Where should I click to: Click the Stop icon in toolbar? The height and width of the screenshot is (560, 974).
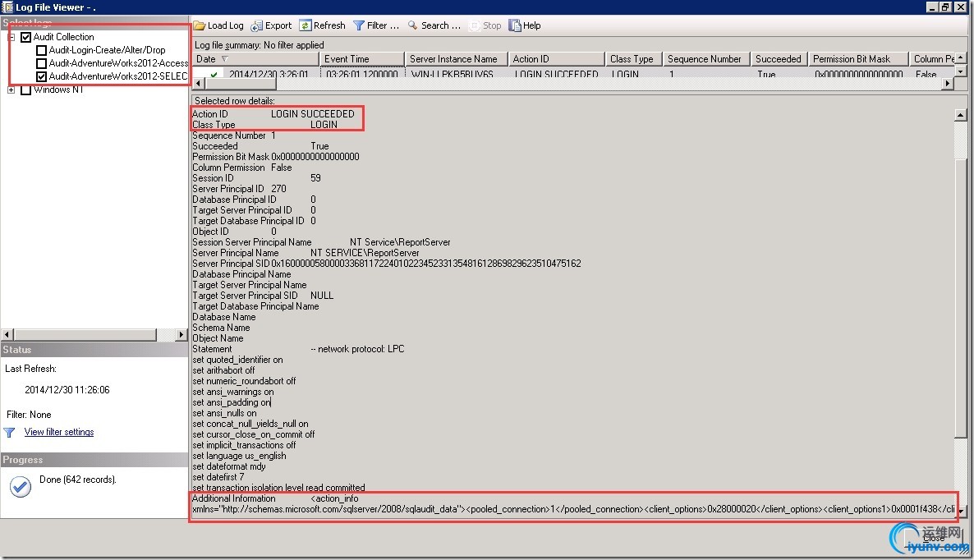475,25
